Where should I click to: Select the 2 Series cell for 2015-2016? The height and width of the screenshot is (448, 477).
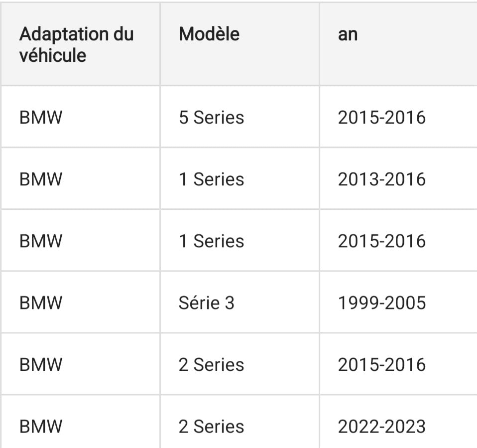tap(211, 365)
